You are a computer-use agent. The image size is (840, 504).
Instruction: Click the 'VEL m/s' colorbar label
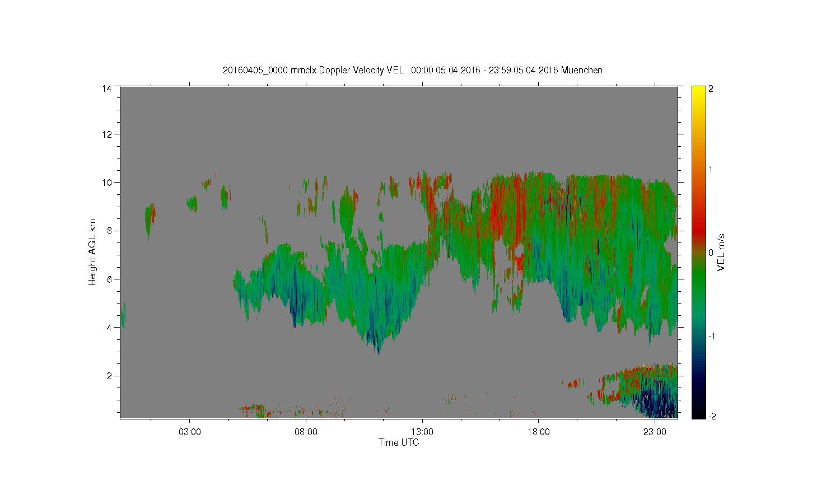[x=721, y=253]
